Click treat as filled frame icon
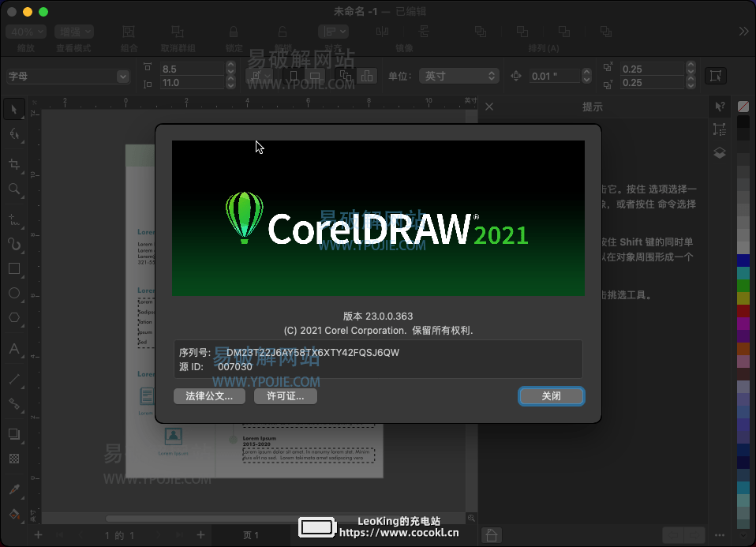 [x=716, y=76]
